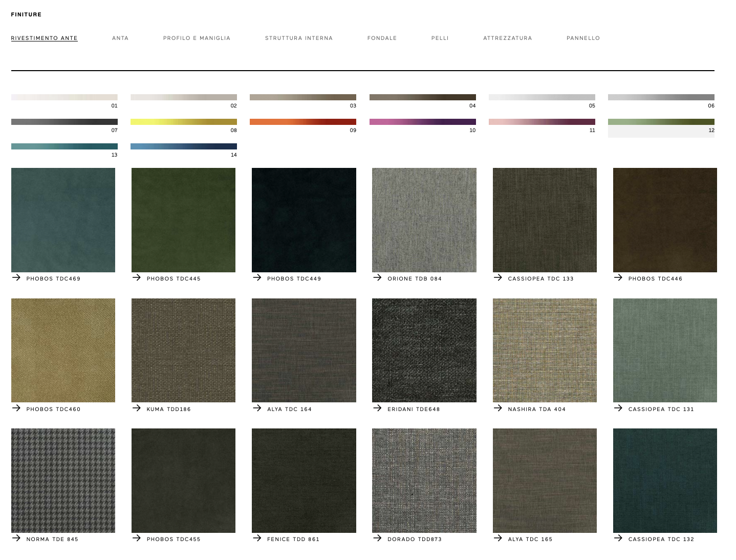Select the blue gradient color filter 14

(183, 146)
